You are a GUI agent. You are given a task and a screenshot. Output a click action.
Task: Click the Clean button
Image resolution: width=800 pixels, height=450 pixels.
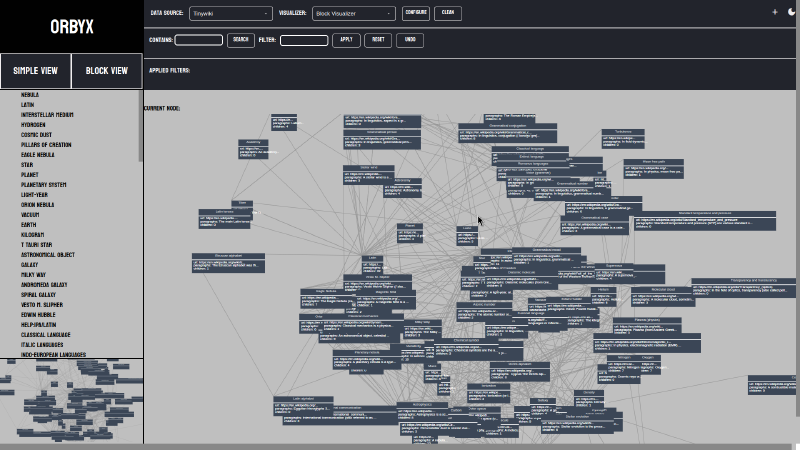coord(448,13)
